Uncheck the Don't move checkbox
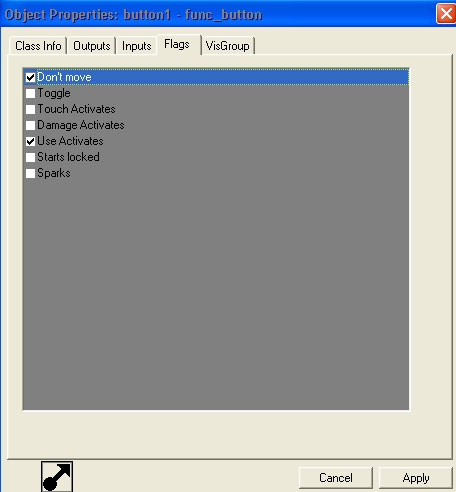Viewport: 456px width, 492px height. (30, 77)
